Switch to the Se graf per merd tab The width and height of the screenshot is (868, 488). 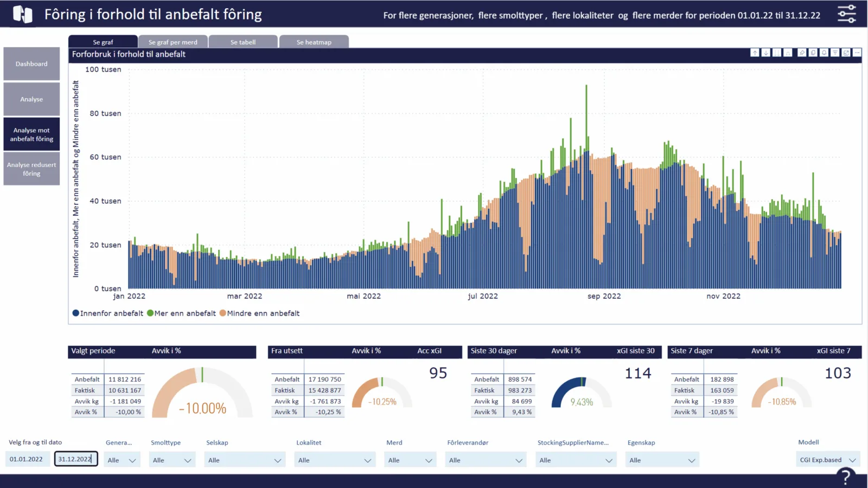(x=173, y=42)
